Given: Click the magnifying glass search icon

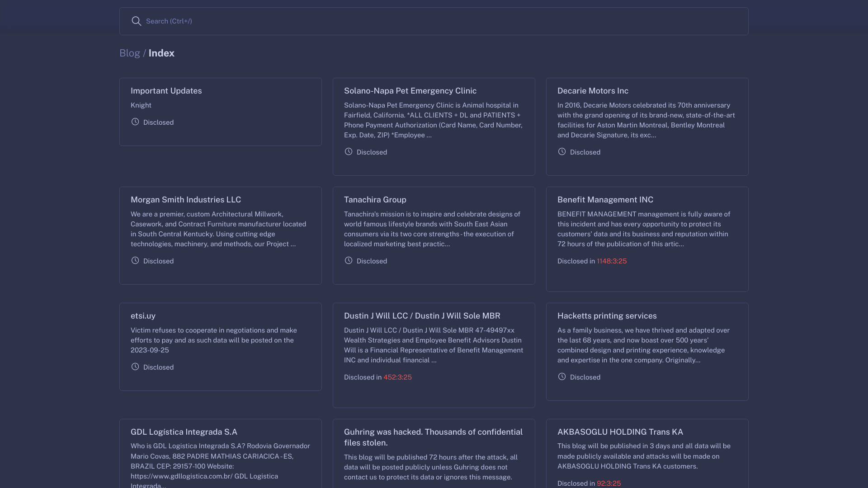Looking at the screenshot, I should [136, 21].
